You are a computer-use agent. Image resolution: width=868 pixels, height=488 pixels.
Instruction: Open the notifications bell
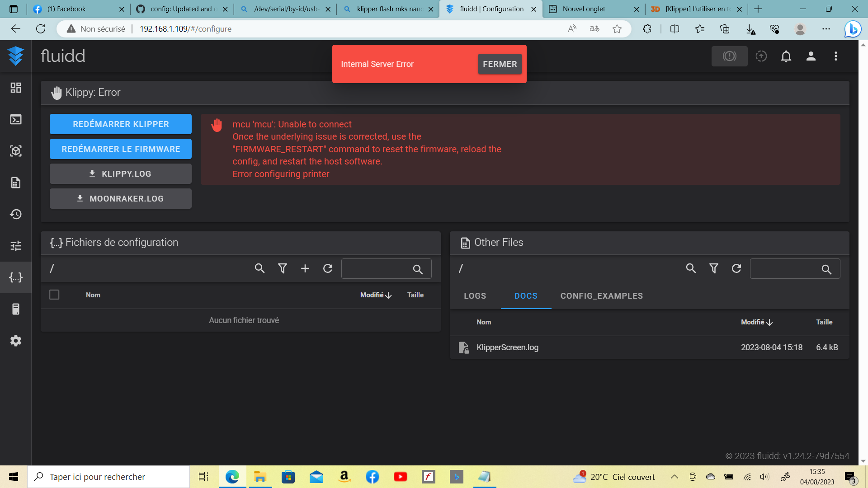[786, 56]
